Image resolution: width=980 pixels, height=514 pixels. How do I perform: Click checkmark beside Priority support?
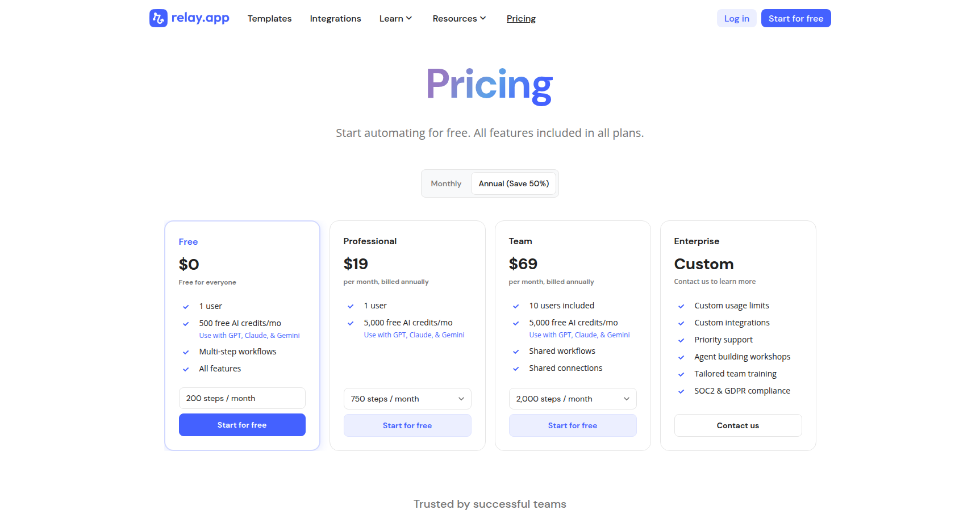(681, 340)
